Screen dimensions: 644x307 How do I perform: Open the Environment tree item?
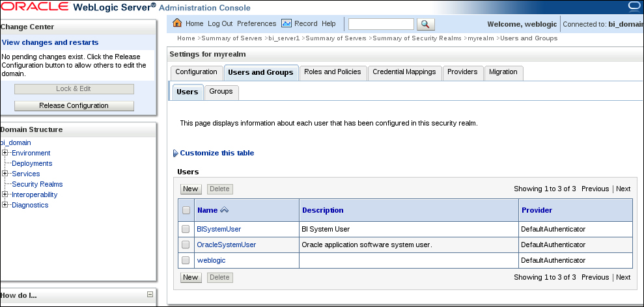click(31, 153)
